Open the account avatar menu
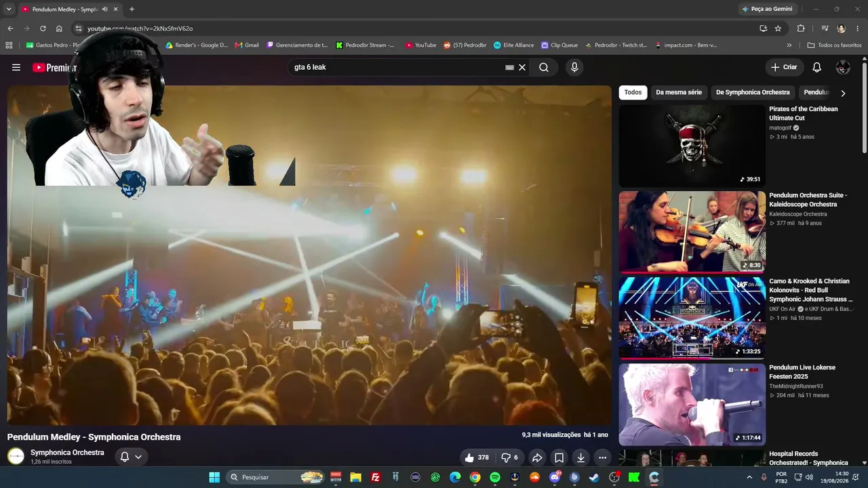Image resolution: width=868 pixels, height=488 pixels. tap(843, 67)
